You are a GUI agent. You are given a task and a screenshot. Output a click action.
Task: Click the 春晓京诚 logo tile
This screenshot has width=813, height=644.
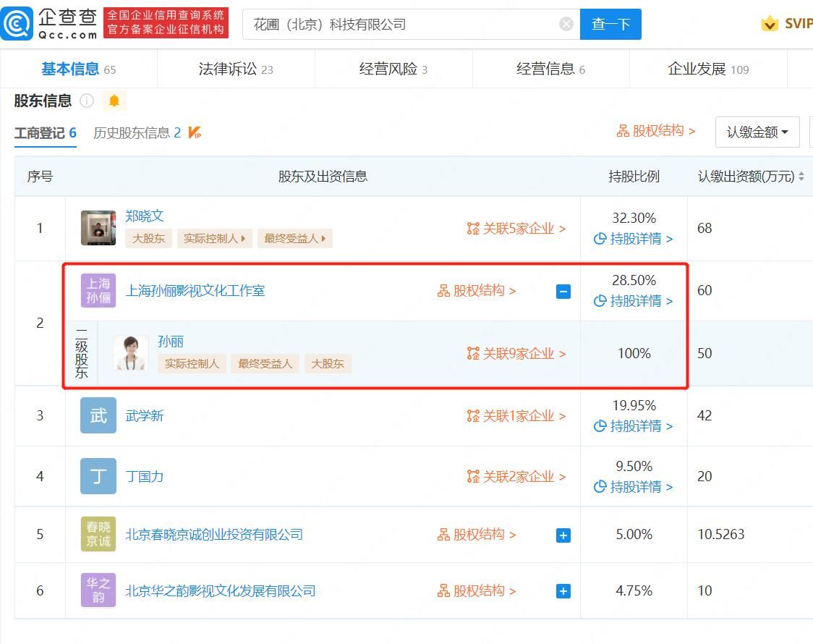point(98,533)
